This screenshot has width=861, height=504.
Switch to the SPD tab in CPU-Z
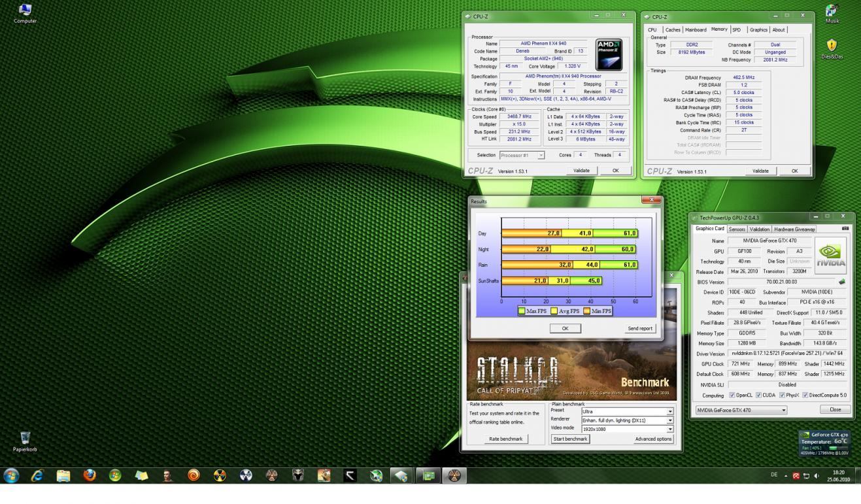click(737, 29)
